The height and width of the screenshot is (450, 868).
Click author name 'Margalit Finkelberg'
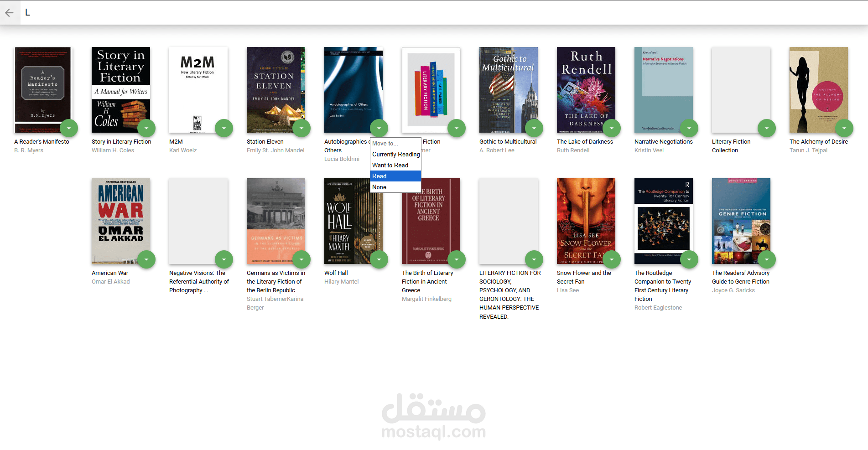pos(426,299)
